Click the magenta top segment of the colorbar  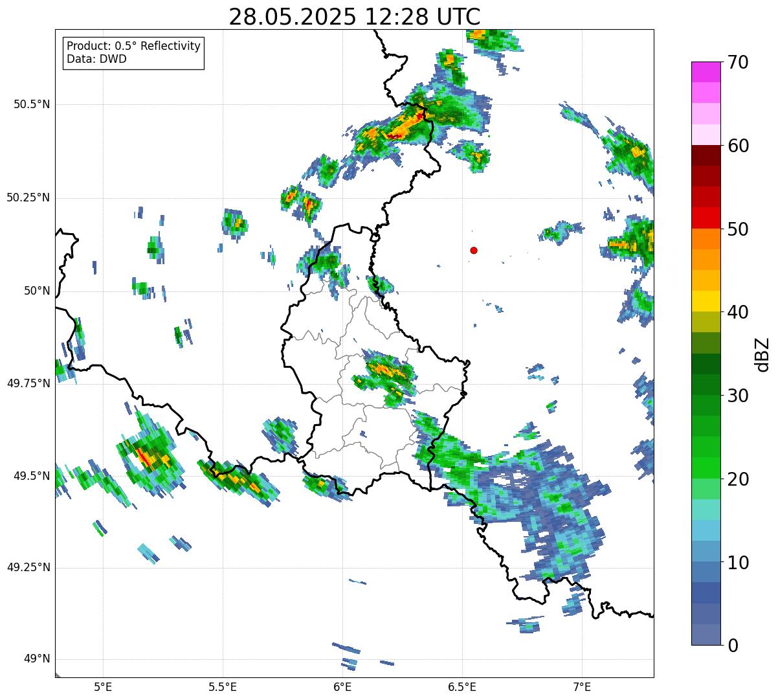706,72
